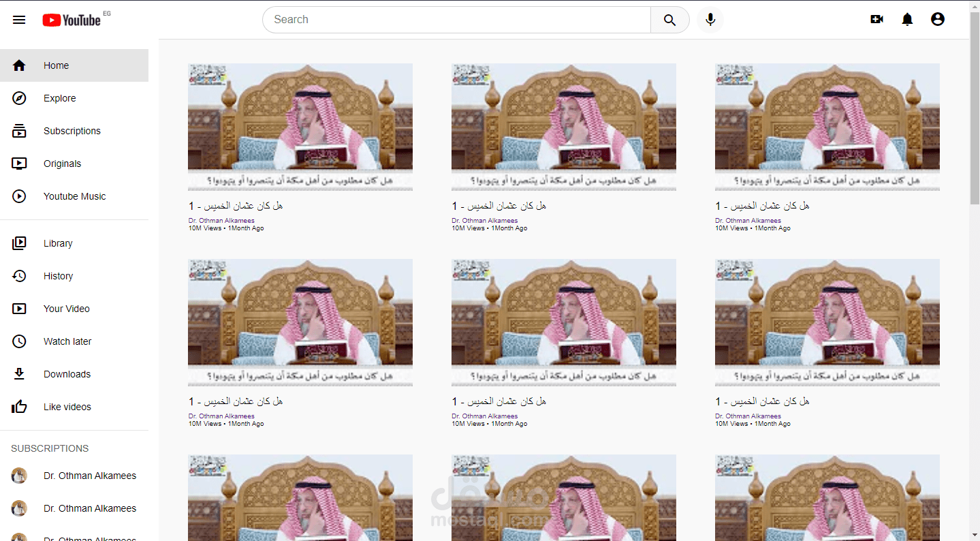The width and height of the screenshot is (980, 541).
Task: Open second row left video thumbnail
Action: pos(300,322)
